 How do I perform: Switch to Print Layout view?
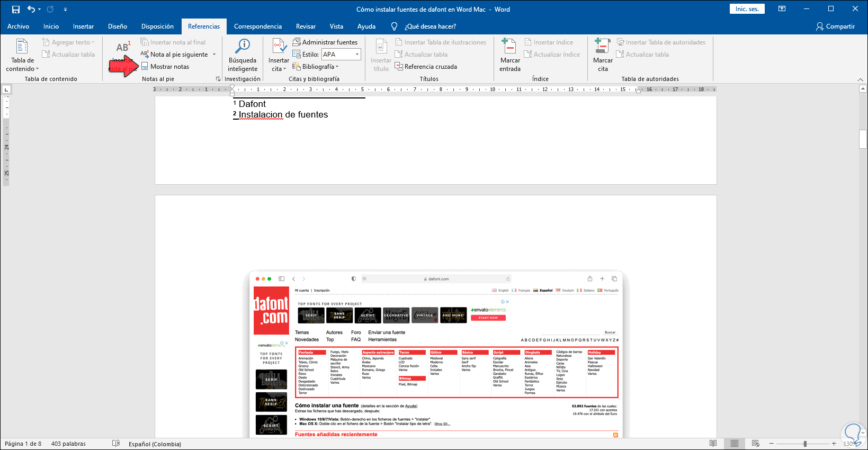tap(735, 444)
